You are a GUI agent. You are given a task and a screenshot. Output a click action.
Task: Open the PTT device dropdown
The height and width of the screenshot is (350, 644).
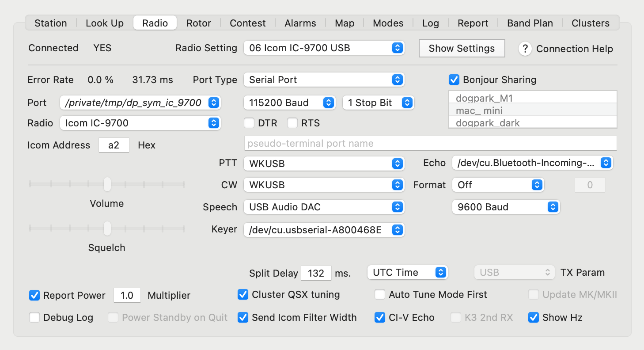(x=324, y=163)
